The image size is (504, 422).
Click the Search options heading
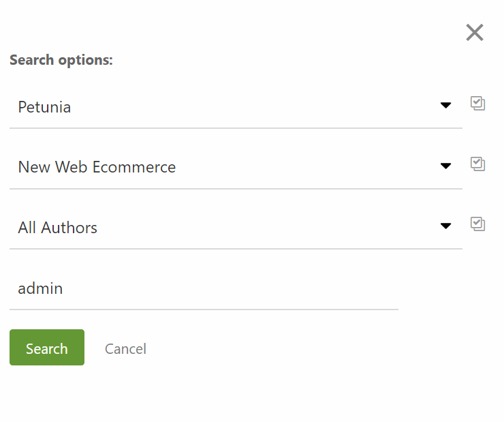point(61,60)
